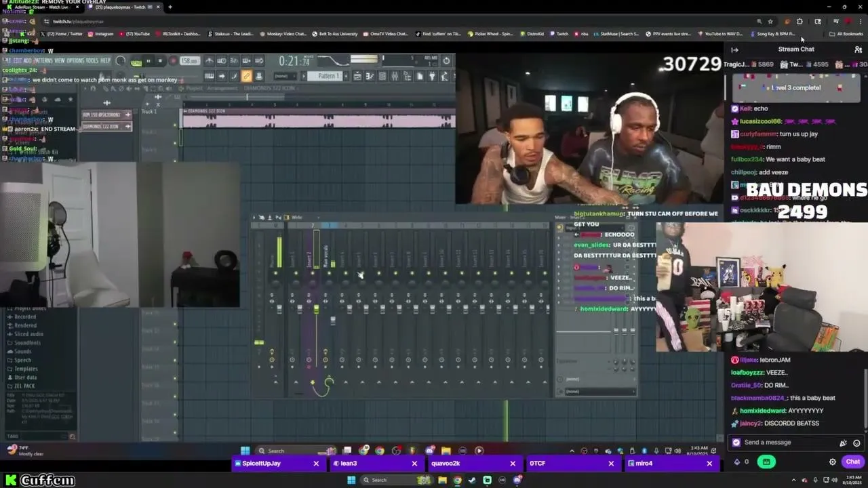Click the red record button in transport
This screenshot has height=488, width=868.
tap(173, 61)
